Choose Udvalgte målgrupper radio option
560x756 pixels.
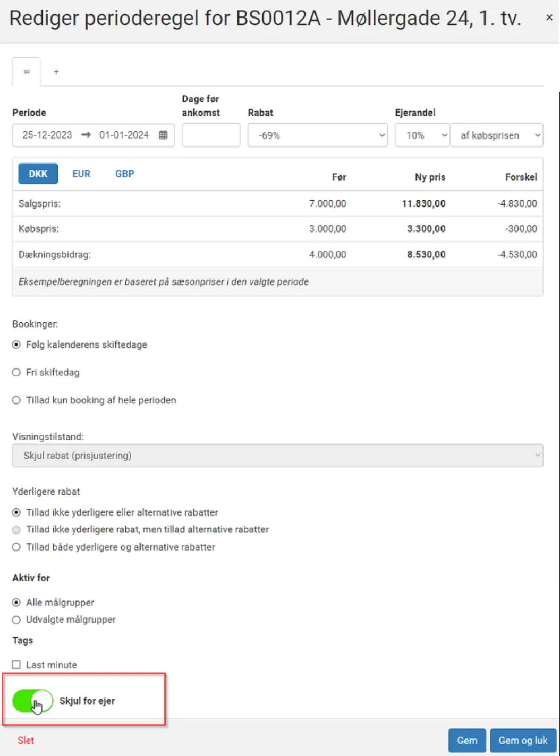click(x=16, y=620)
